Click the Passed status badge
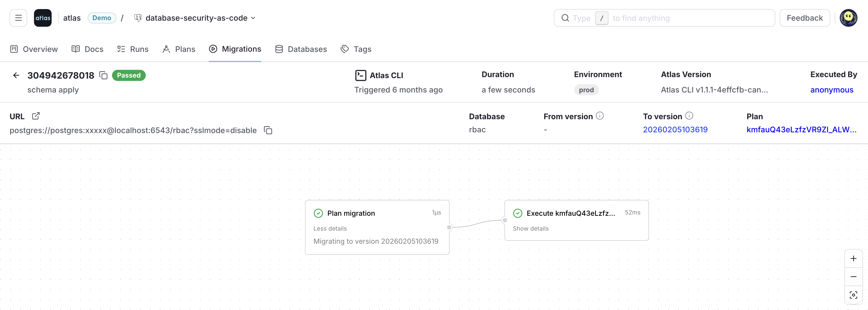Image resolution: width=868 pixels, height=310 pixels. 129,75
